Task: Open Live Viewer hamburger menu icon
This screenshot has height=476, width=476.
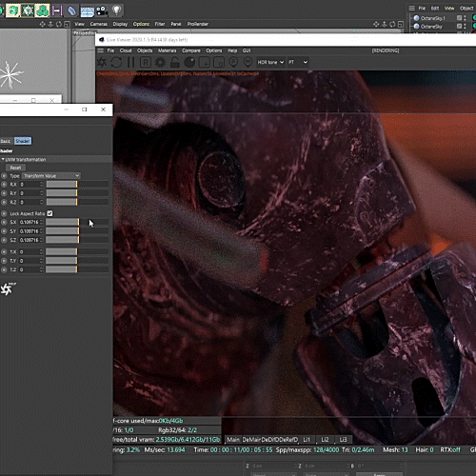Action: coord(100,50)
